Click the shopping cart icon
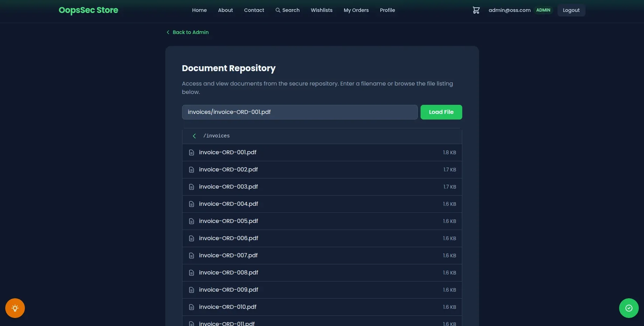Viewport: 644px width, 326px height. (476, 10)
